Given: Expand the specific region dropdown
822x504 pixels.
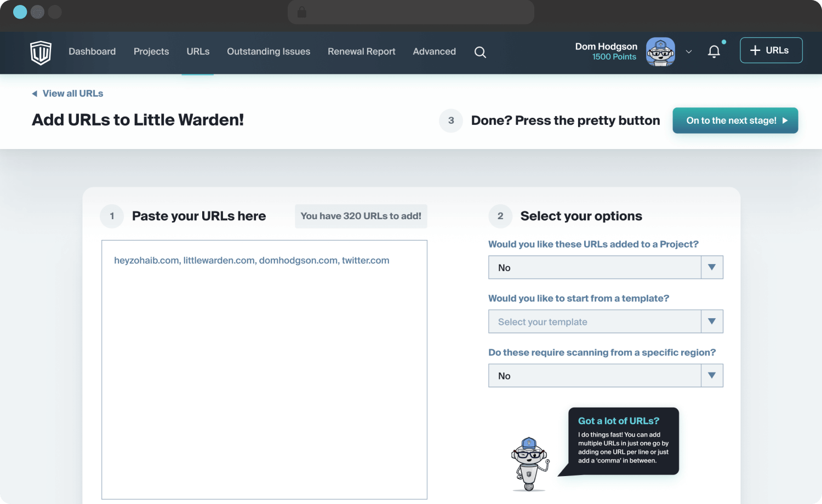Looking at the screenshot, I should [x=606, y=376].
